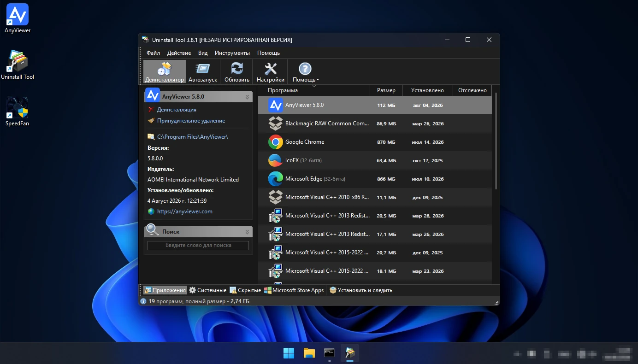Switch to the Microsoft Store Apps tab
This screenshot has width=638, height=364.
click(294, 290)
